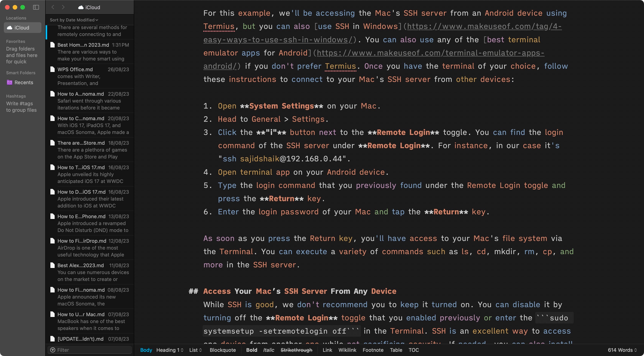Open the List style dropdown
644x356 pixels.
195,350
